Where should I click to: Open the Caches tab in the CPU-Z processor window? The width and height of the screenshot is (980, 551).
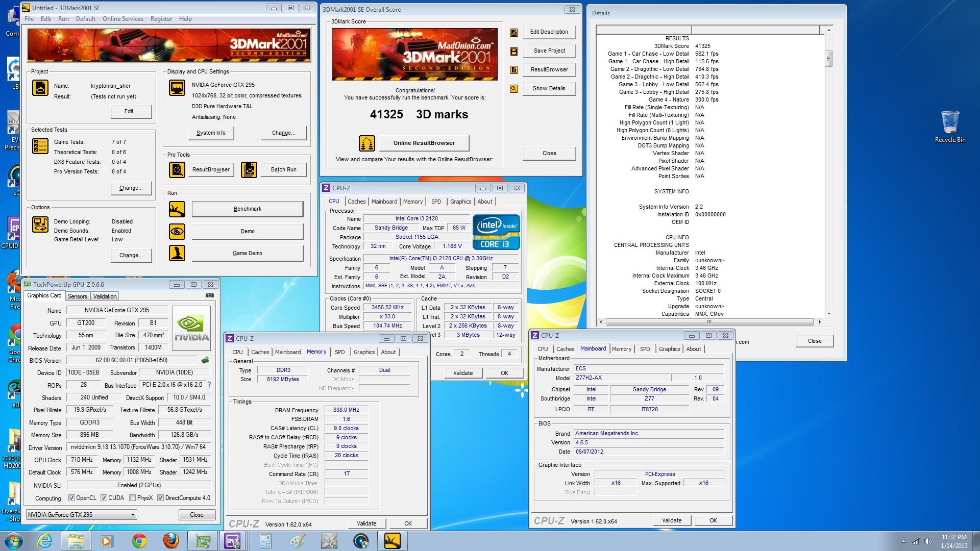coord(356,202)
